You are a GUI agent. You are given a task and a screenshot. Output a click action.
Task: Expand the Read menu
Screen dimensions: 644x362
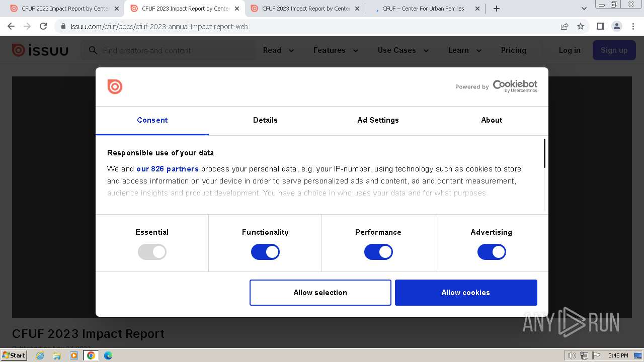pos(278,50)
